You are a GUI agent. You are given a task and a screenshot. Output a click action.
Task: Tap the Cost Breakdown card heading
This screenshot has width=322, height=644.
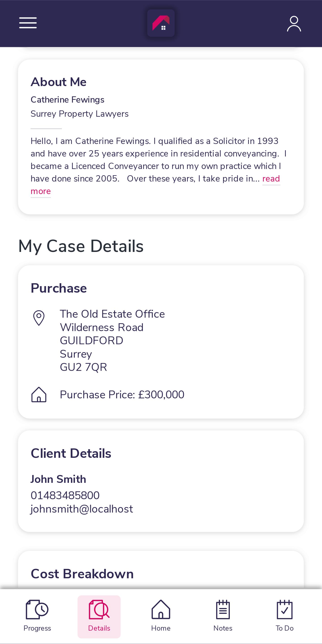point(82,574)
